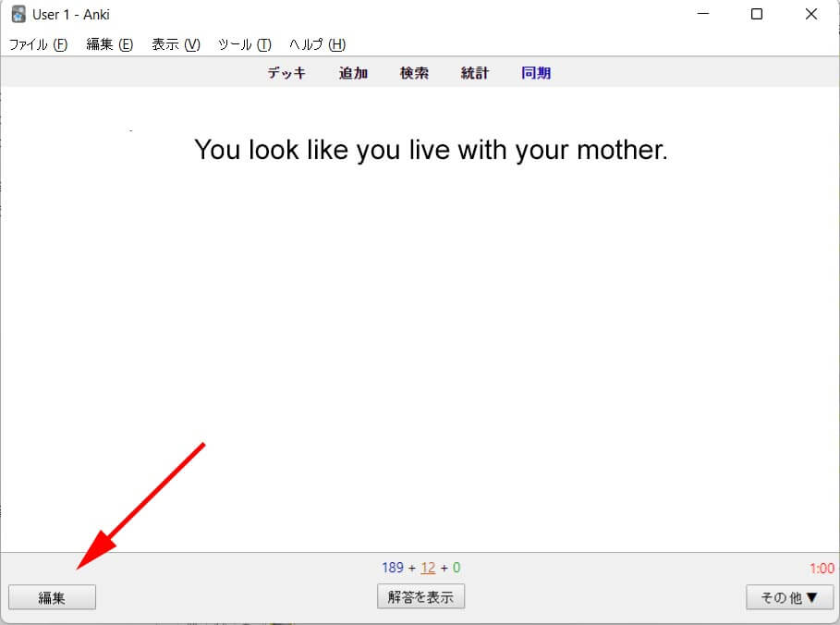
Task: Open the 表示 (V) menu
Action: [176, 44]
